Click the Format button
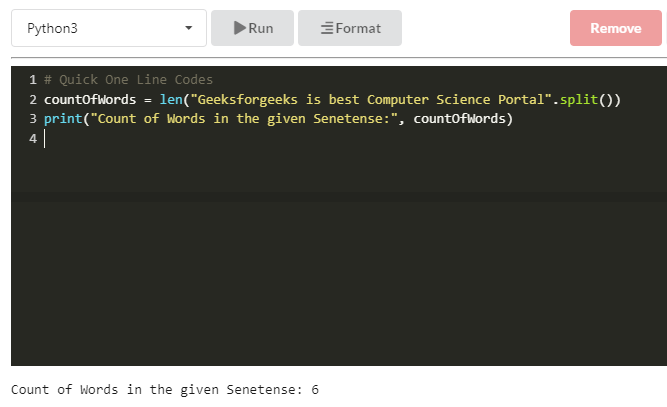 tap(350, 28)
